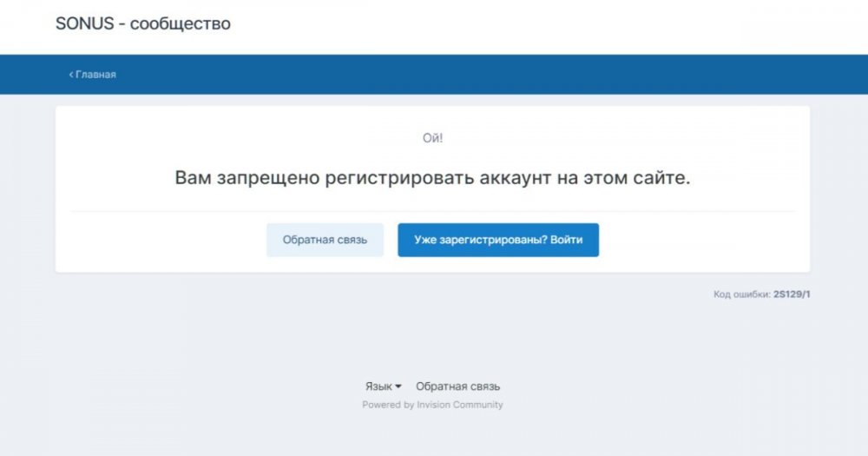Open footer Обратная связь link
868x456 pixels.
[457, 387]
